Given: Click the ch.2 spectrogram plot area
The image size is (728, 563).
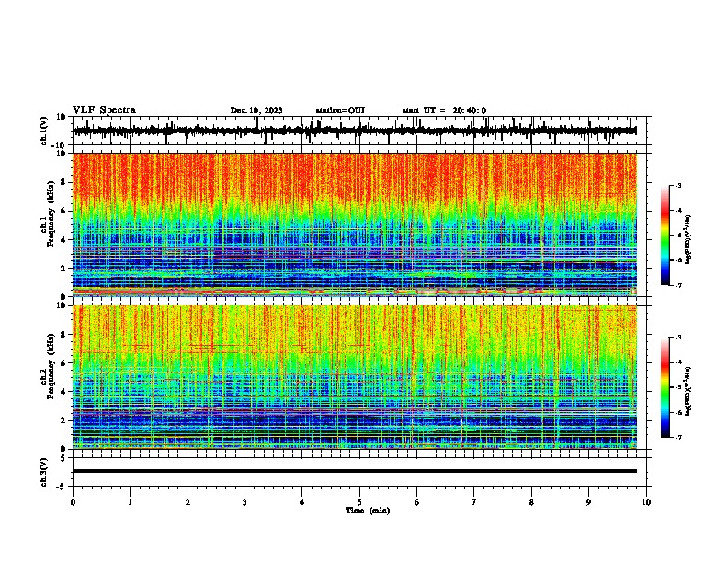Looking at the screenshot, I should coord(355,377).
